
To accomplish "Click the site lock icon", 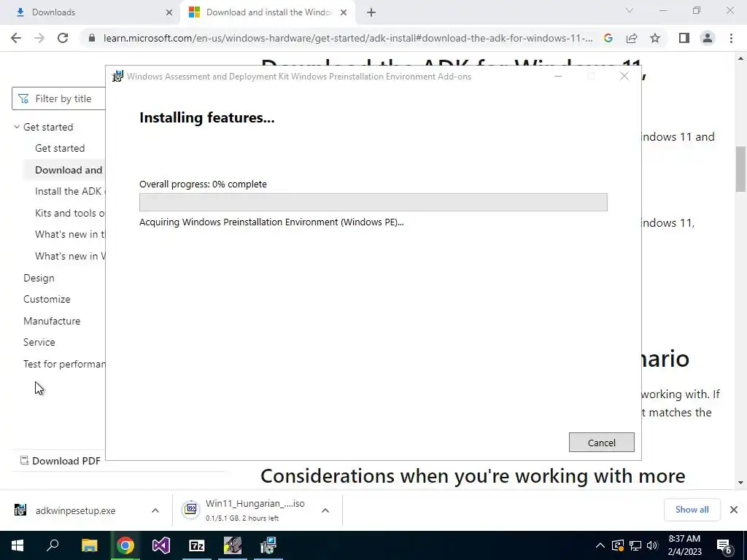I will [x=92, y=38].
